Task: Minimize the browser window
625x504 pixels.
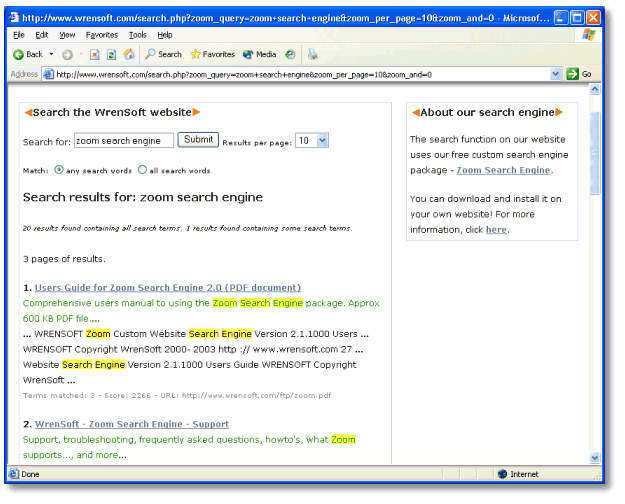Action: [561, 18]
